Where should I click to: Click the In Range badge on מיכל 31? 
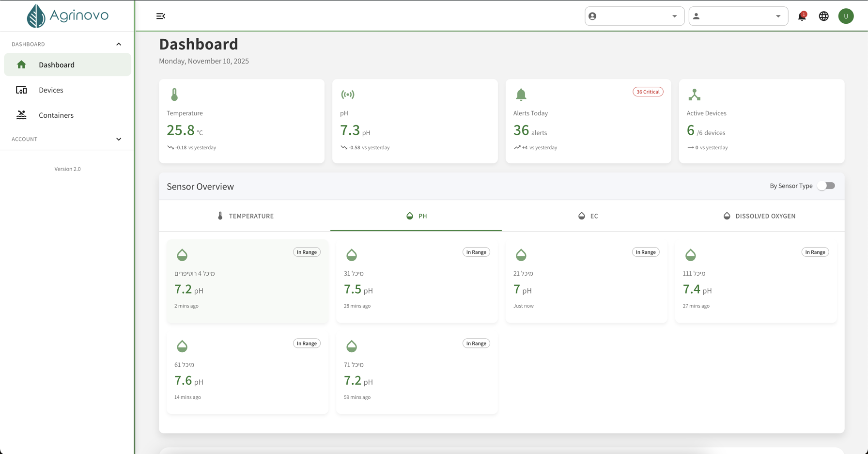click(x=476, y=252)
